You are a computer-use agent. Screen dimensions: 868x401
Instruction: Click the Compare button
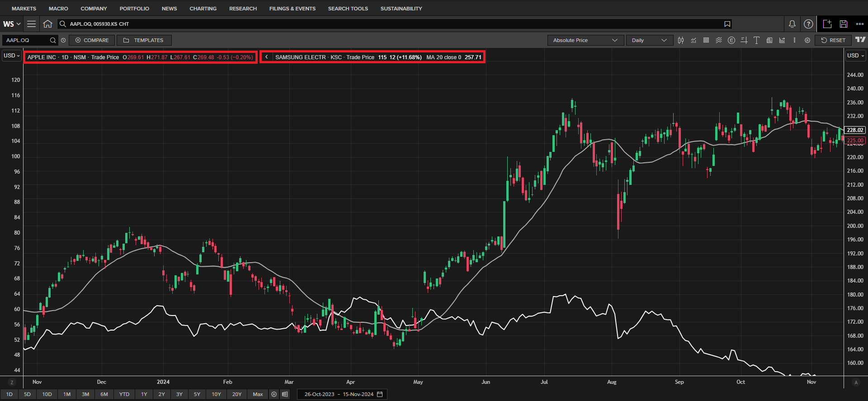click(x=92, y=40)
